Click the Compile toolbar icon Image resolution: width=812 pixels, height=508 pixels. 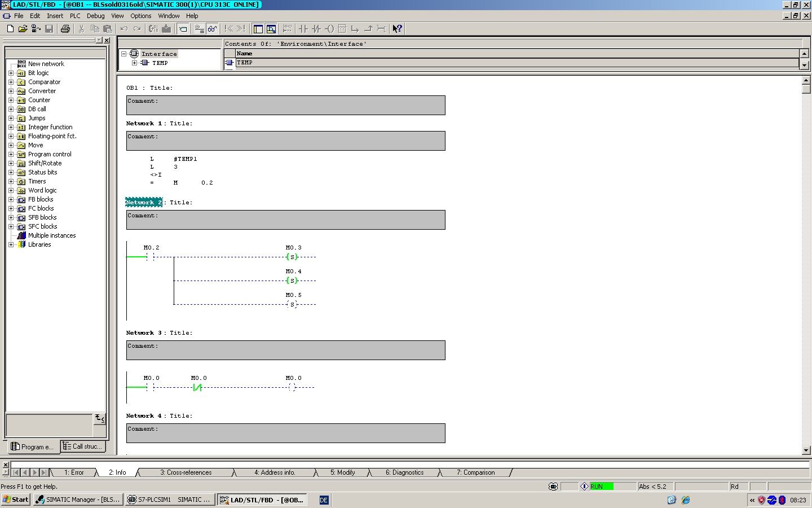(153, 29)
